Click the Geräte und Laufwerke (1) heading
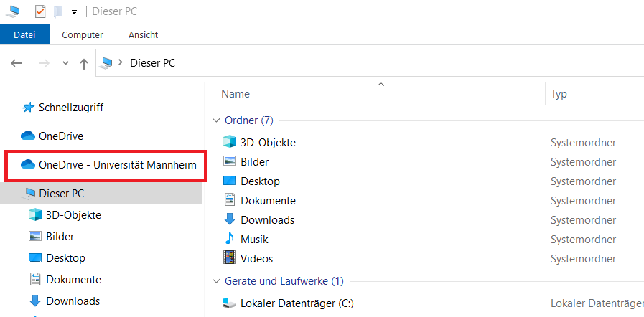 284,281
